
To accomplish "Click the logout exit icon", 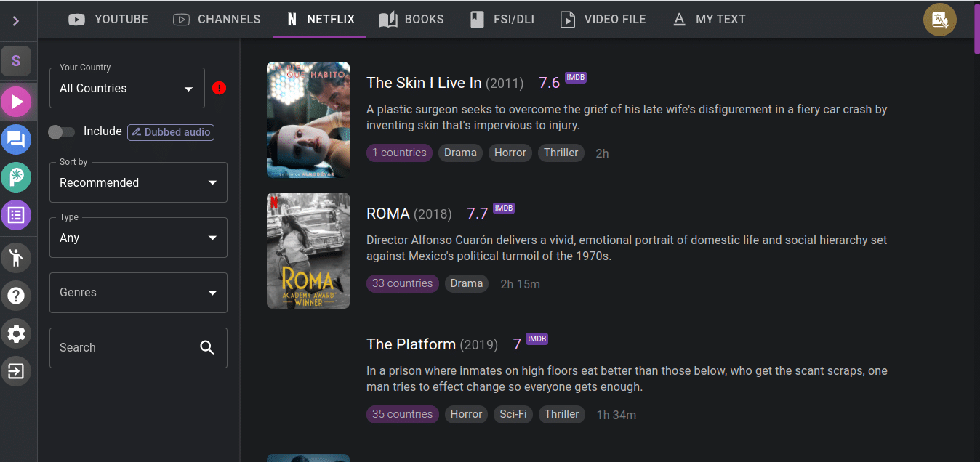I will (16, 371).
